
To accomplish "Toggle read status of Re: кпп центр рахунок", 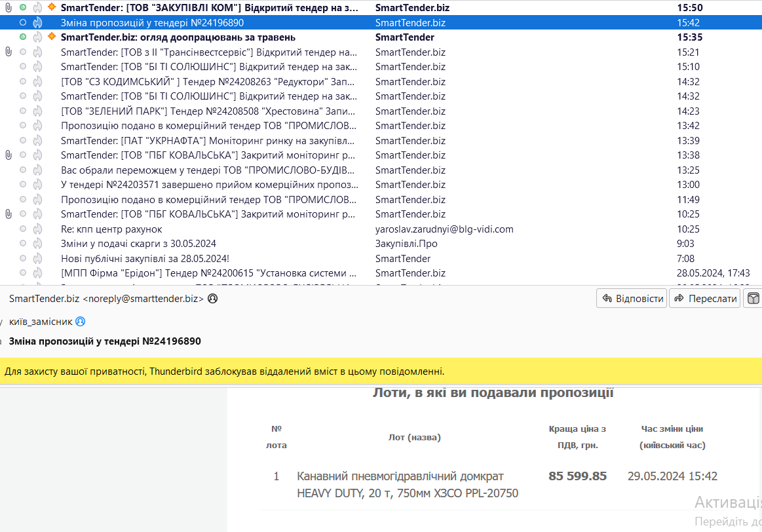I will point(23,229).
